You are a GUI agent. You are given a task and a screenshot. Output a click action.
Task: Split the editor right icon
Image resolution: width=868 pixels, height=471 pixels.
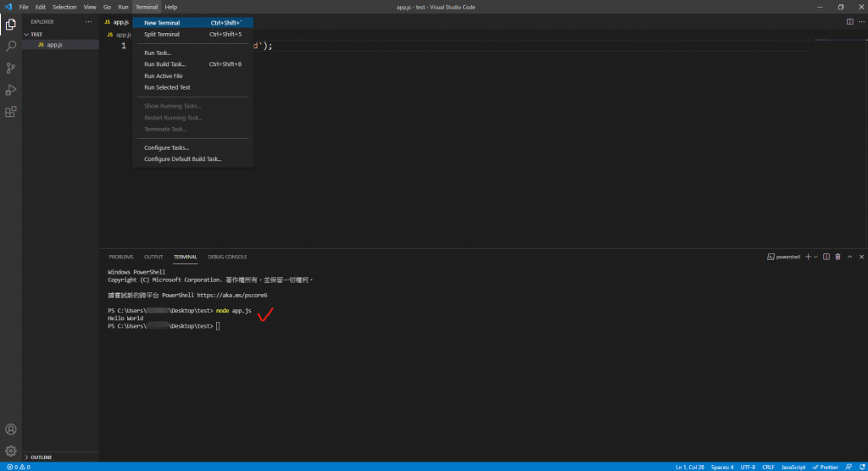click(849, 21)
